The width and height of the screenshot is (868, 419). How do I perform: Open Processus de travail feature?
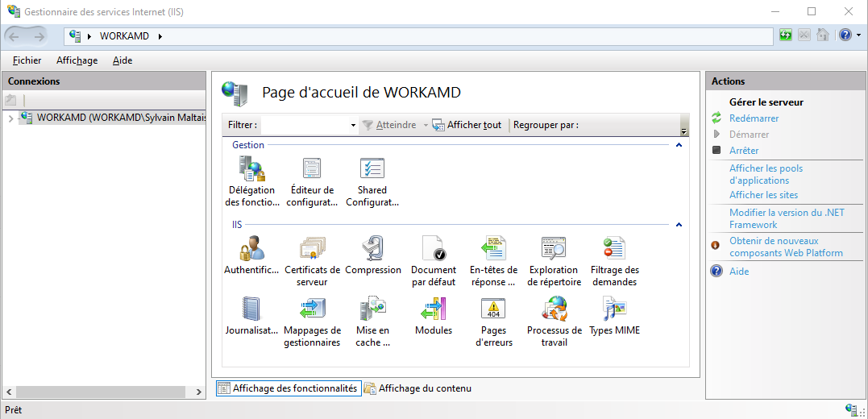[x=554, y=309]
